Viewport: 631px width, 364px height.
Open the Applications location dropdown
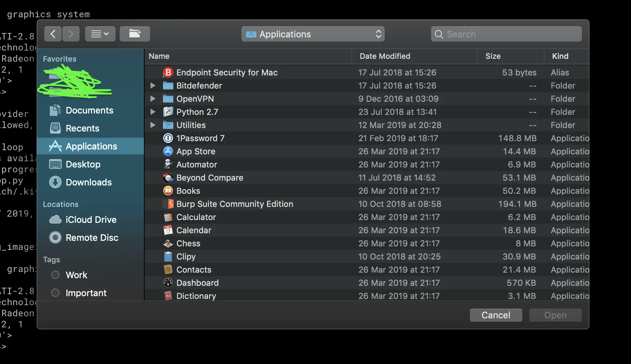(313, 34)
